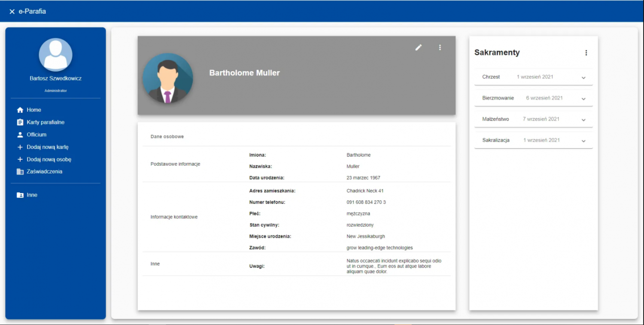The height and width of the screenshot is (325, 644).
Task: Click Bartholome Muller's profile avatar
Action: coord(168,78)
